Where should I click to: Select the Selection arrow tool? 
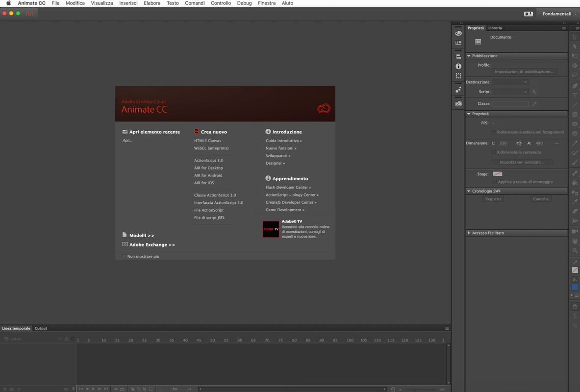[x=575, y=37]
